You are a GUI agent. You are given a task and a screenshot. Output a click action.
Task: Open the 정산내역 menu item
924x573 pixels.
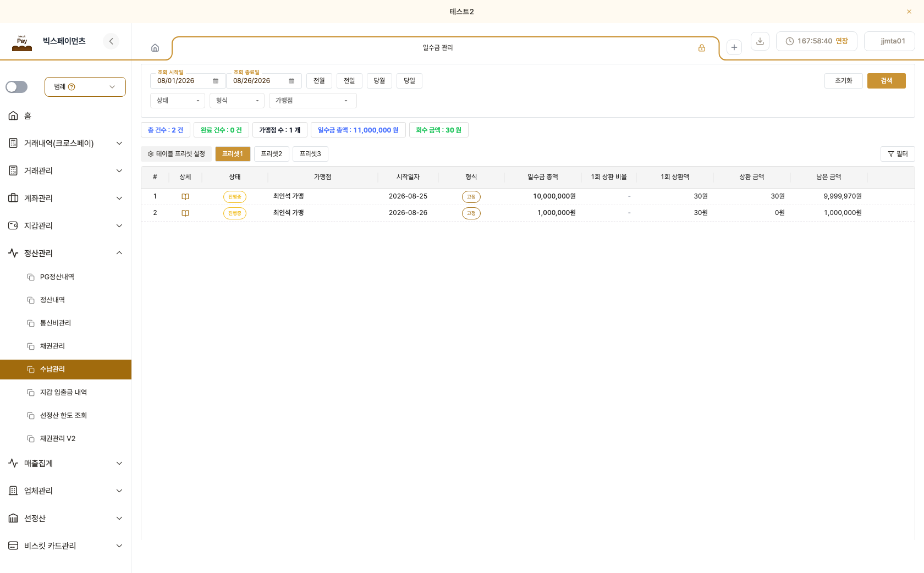click(53, 300)
